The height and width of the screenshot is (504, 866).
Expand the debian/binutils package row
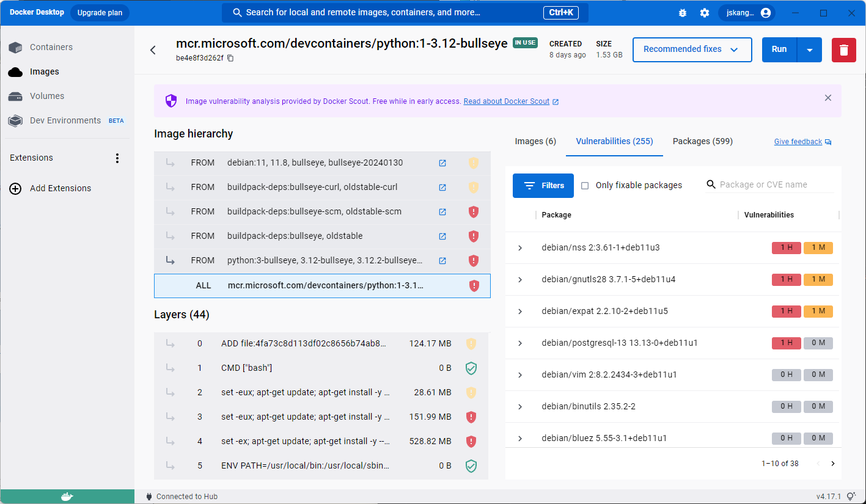[520, 407]
